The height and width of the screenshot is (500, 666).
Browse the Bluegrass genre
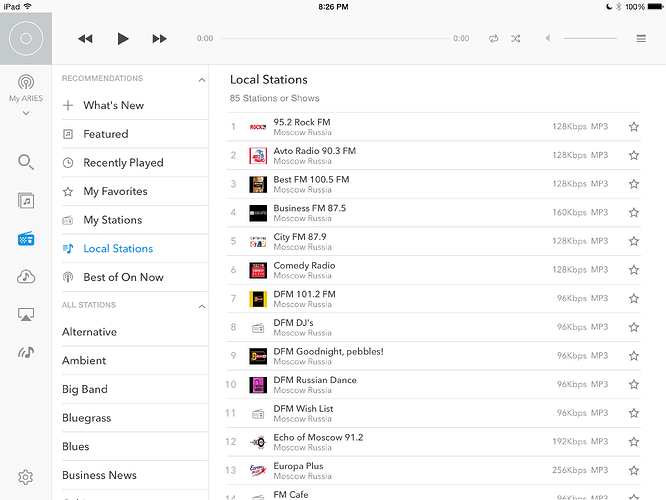(135, 418)
